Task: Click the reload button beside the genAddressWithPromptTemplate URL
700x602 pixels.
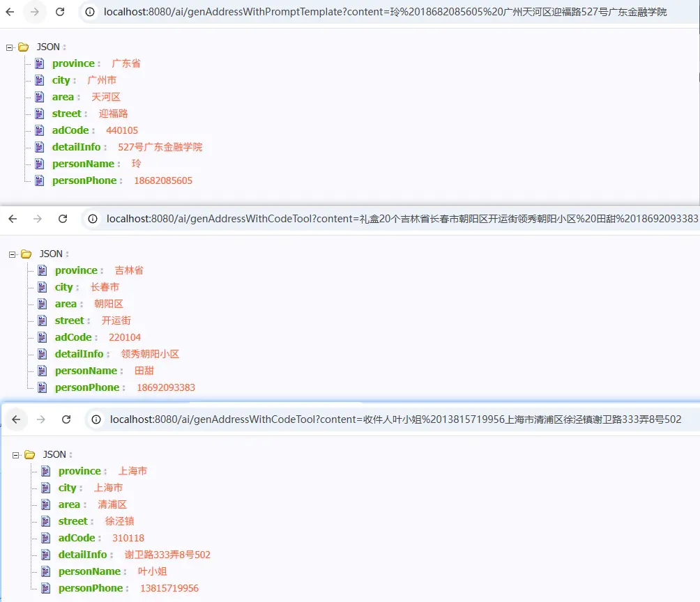Action: [60, 12]
